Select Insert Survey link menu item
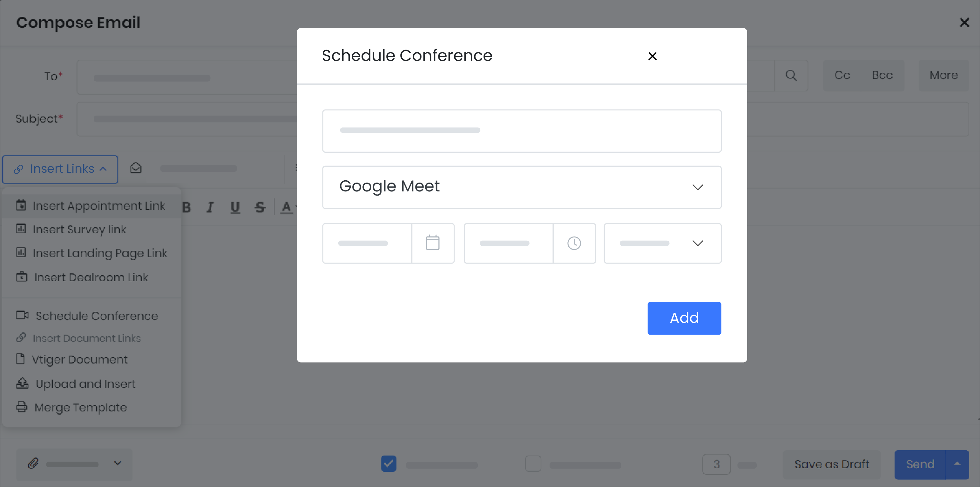The width and height of the screenshot is (980, 487). pos(79,229)
